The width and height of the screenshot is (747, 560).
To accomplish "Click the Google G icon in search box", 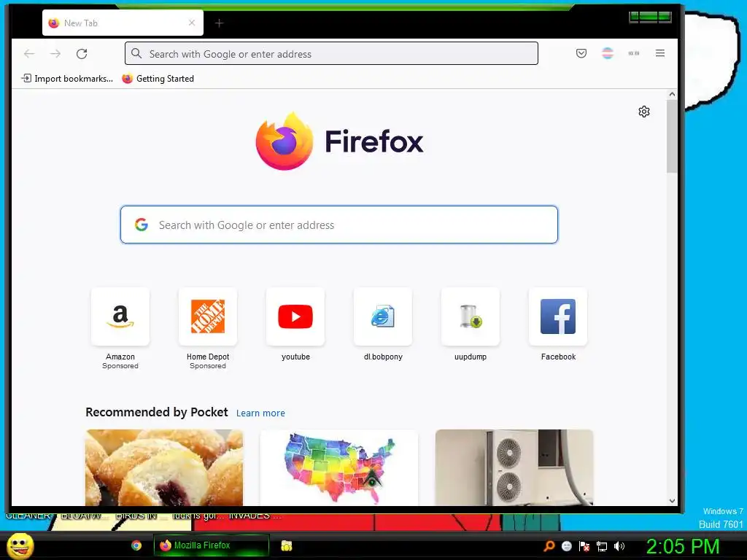I will pos(142,225).
